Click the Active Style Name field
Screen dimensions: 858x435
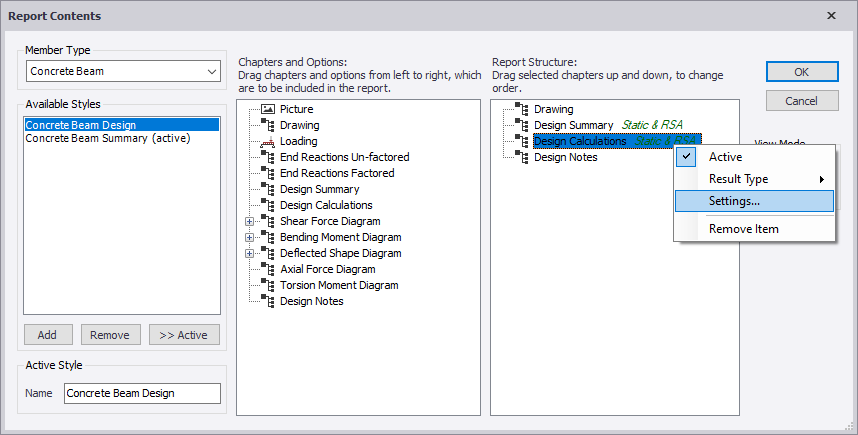(x=142, y=393)
